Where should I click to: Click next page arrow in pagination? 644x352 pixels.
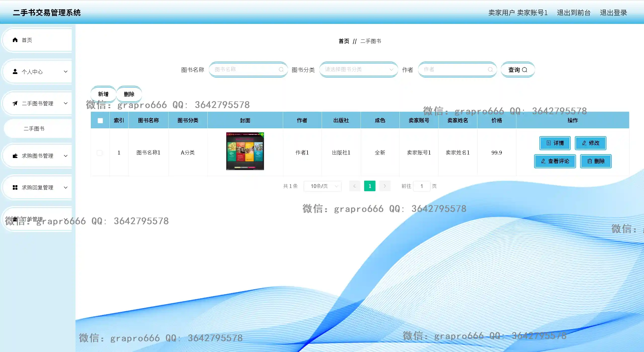385,186
